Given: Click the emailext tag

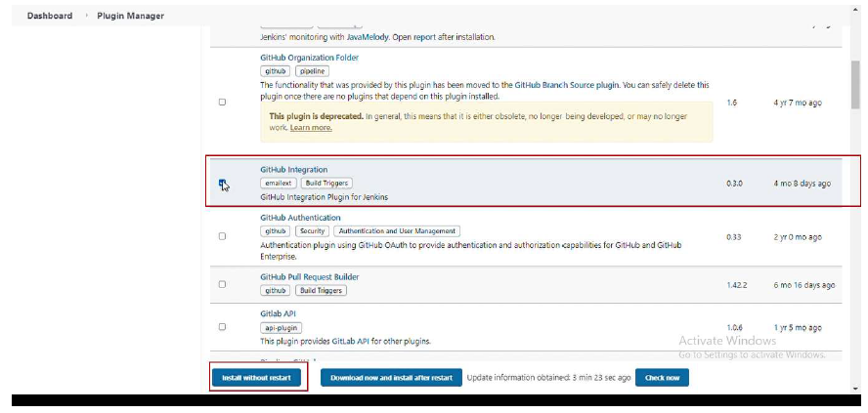Looking at the screenshot, I should click(279, 183).
